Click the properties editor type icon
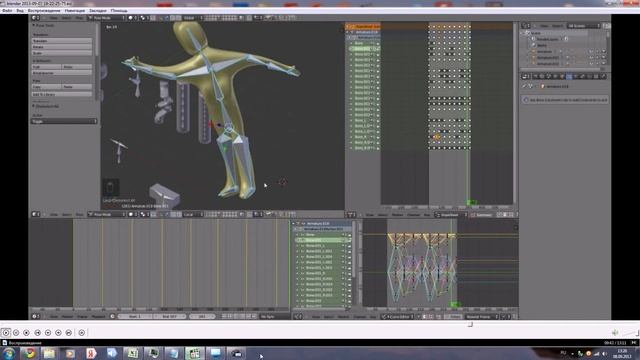This screenshot has width=640, height=360. click(525, 76)
